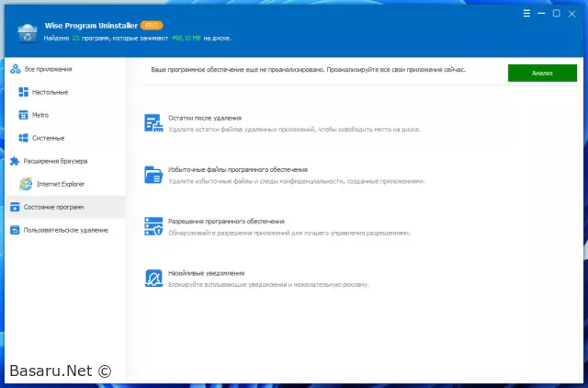Viewport: 588px width, 388px height.
Task: Click the Системные Windows logo icon
Action: (x=23, y=138)
